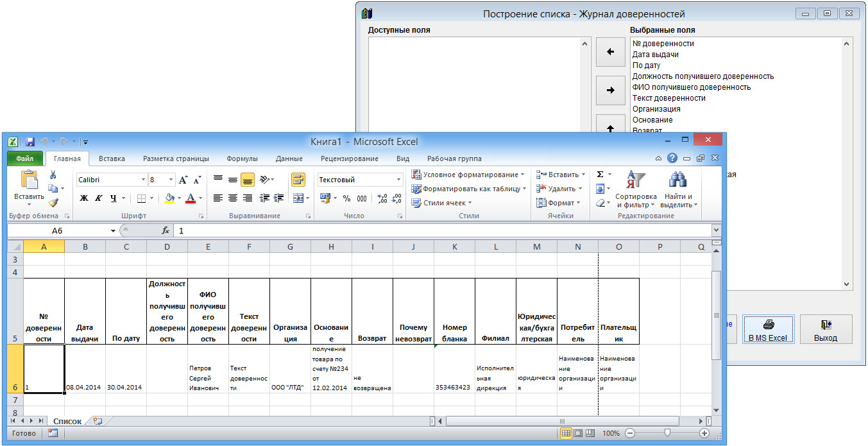The width and height of the screenshot is (868, 446).
Task: Click the Cut scissors icon
Action: pyautogui.click(x=53, y=175)
